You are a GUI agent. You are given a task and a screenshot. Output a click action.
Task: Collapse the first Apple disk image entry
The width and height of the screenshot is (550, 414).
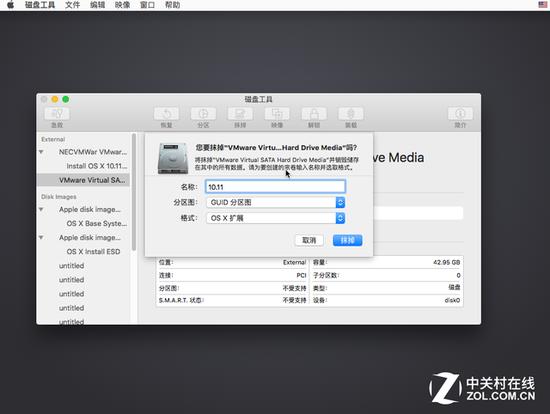click(x=41, y=209)
